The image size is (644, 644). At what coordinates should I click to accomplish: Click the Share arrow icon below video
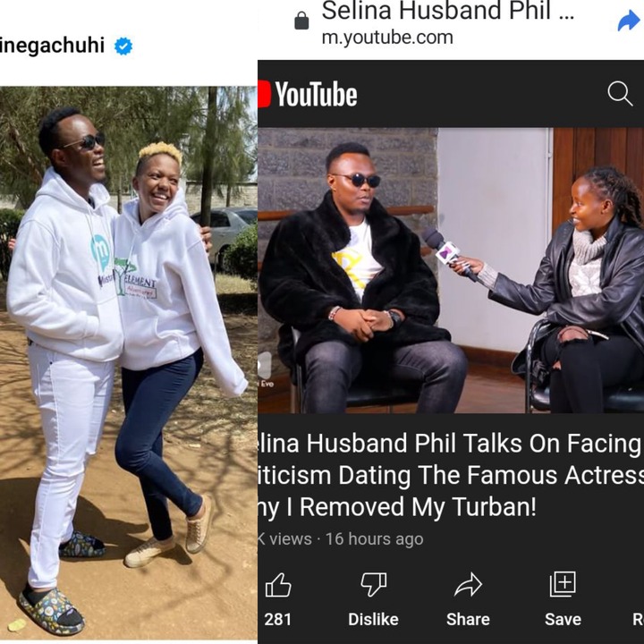click(x=468, y=584)
